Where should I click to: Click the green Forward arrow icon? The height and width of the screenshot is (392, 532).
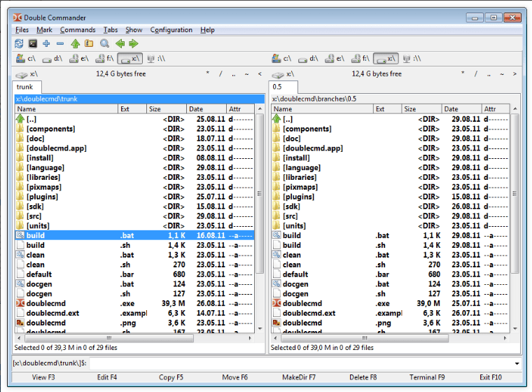pyautogui.click(x=134, y=43)
